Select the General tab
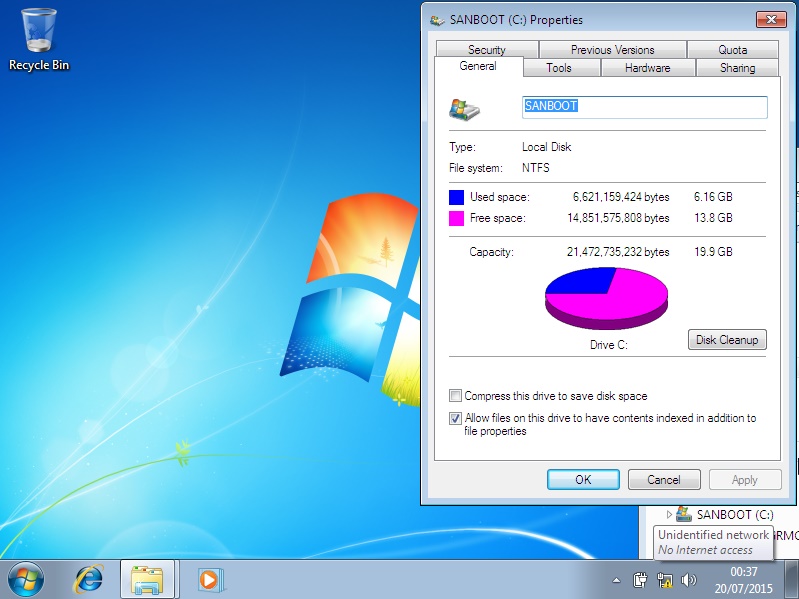Viewport: 799px width, 599px height. [478, 66]
